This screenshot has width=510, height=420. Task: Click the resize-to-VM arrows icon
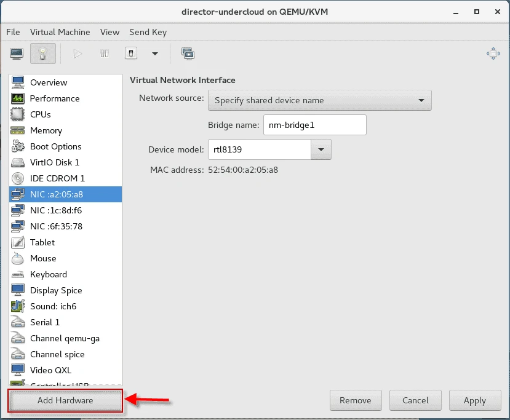pyautogui.click(x=493, y=53)
